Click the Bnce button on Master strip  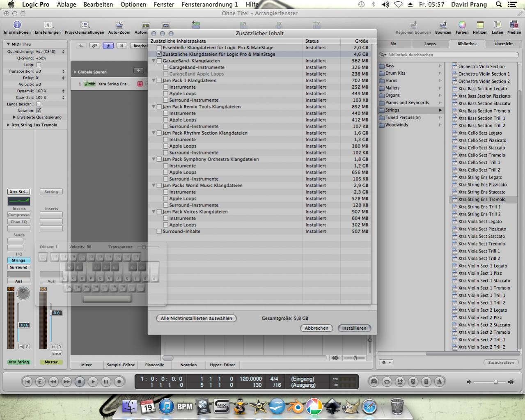(57, 353)
